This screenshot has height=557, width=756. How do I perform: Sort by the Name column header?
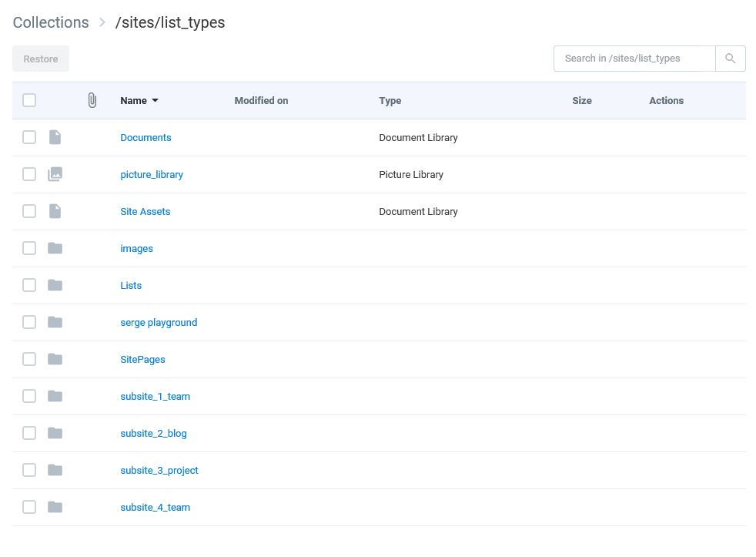point(139,100)
